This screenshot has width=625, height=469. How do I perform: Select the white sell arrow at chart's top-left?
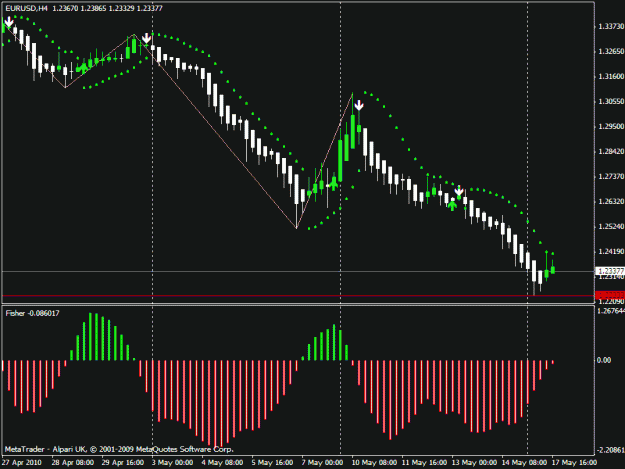coord(8,22)
